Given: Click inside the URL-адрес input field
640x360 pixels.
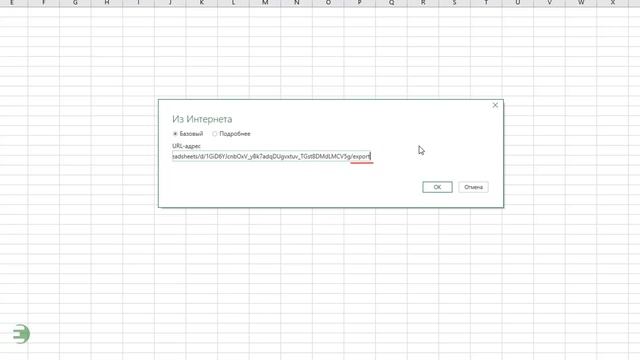Looking at the screenshot, I should [271, 156].
